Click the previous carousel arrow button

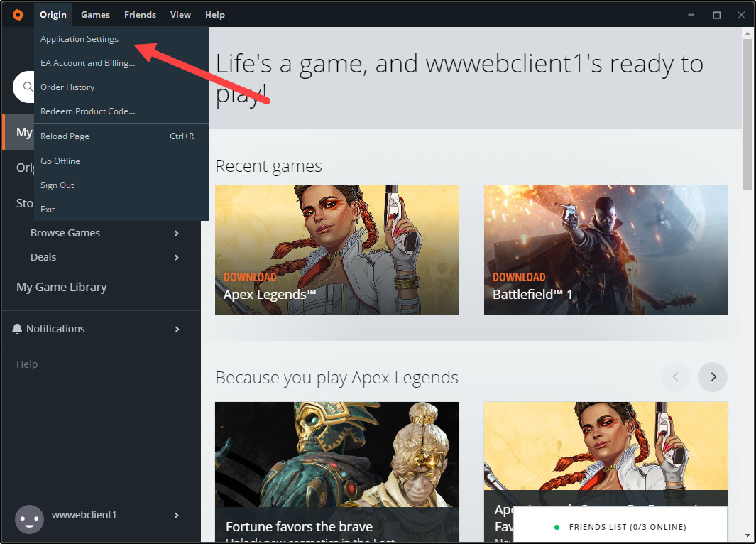675,376
